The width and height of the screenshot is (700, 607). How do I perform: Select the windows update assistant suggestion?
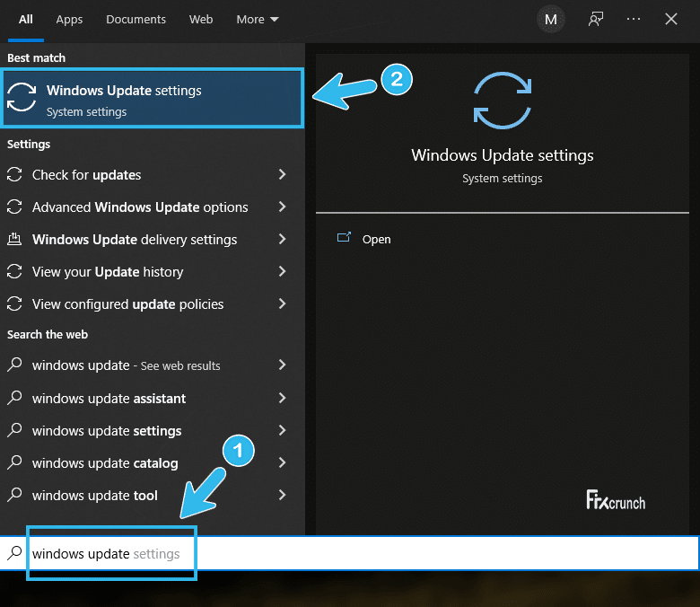(153, 398)
